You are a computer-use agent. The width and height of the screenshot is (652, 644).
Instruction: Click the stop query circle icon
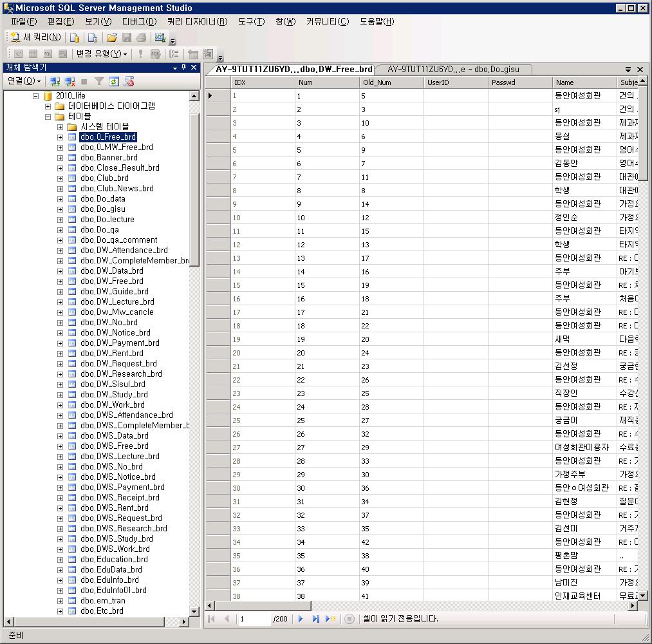(349, 619)
